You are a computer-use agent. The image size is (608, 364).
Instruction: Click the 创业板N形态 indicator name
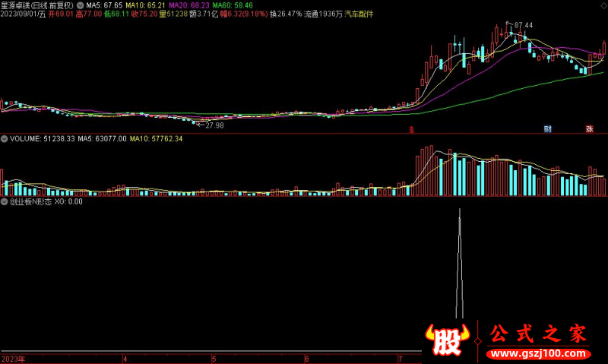tap(30, 201)
